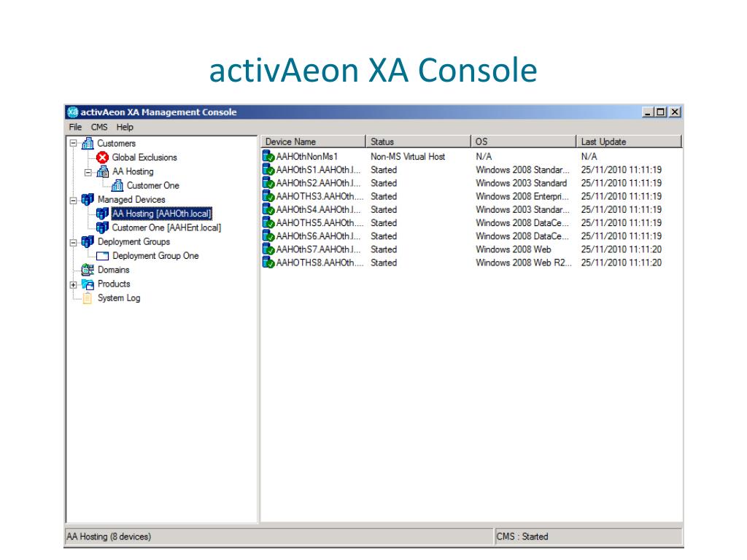Image resolution: width=747 pixels, height=560 pixels.
Task: Select the highlighted AA Hosting [AAHOth.local] label
Action: (161, 214)
